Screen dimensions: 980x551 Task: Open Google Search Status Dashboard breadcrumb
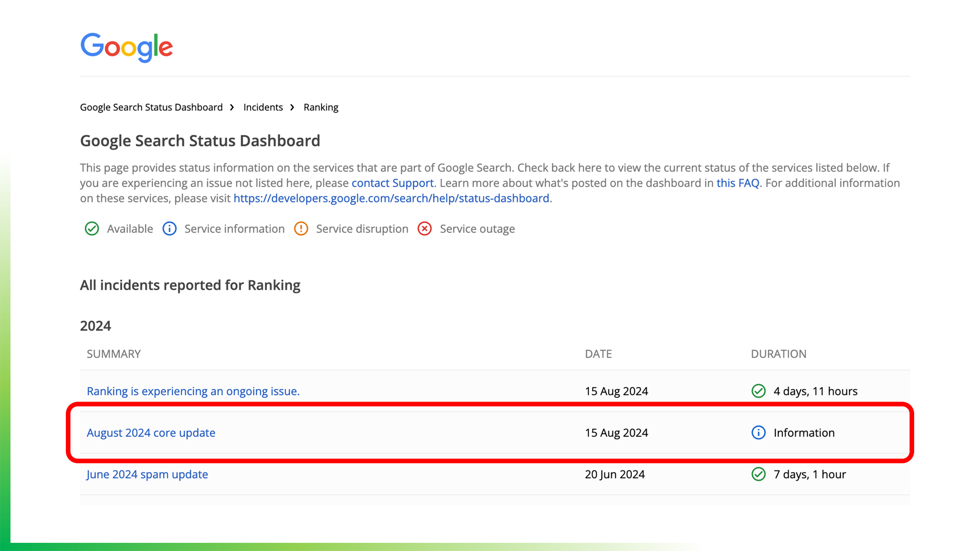coord(151,107)
